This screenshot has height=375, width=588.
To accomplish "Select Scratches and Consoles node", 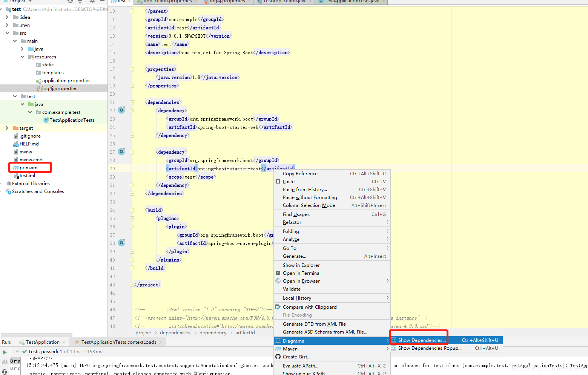I will [x=38, y=191].
